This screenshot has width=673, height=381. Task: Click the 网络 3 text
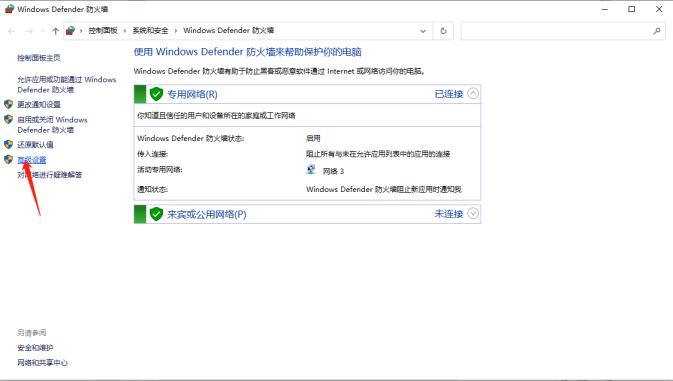tap(333, 171)
